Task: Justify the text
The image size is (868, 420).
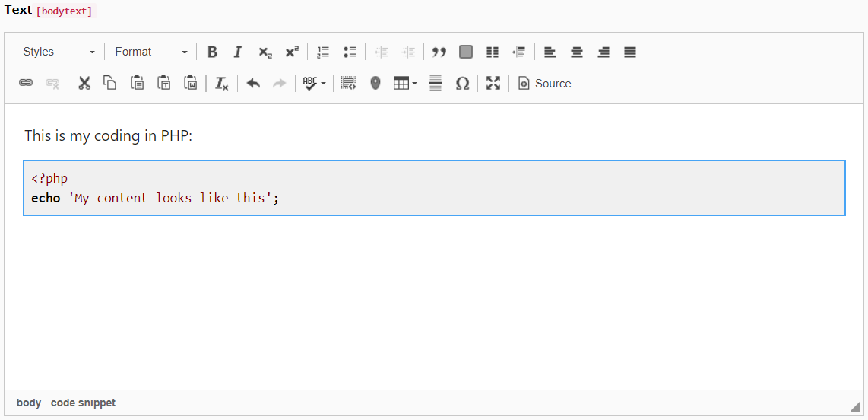Action: point(630,52)
